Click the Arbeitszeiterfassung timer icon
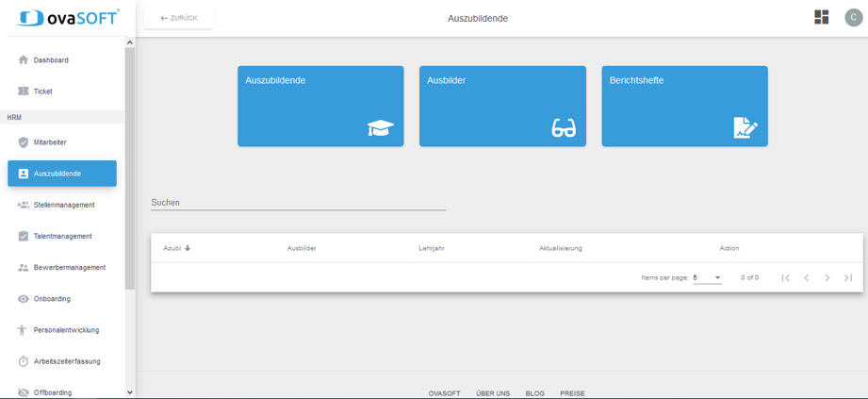The height and width of the screenshot is (399, 868). click(x=24, y=361)
